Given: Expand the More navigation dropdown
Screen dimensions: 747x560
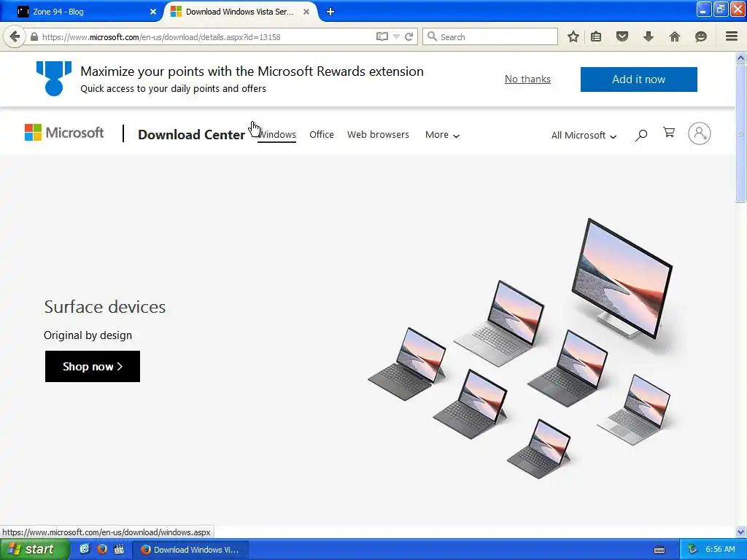Looking at the screenshot, I should click(442, 135).
